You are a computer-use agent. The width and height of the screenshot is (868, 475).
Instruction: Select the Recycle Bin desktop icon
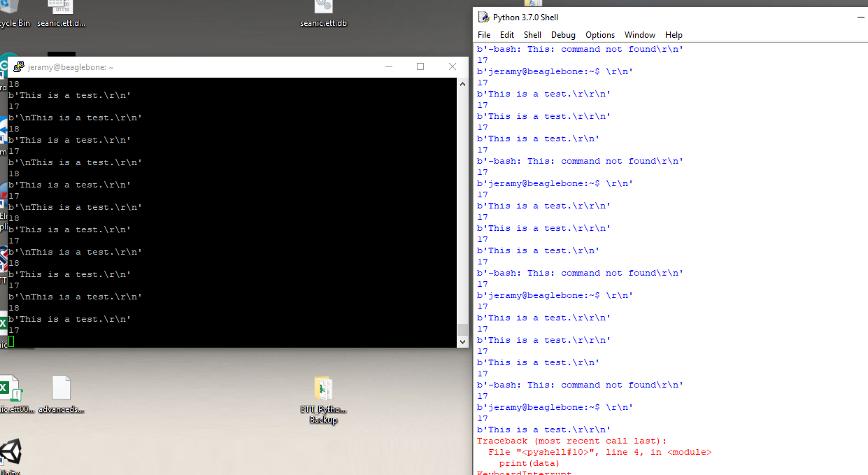point(14,14)
